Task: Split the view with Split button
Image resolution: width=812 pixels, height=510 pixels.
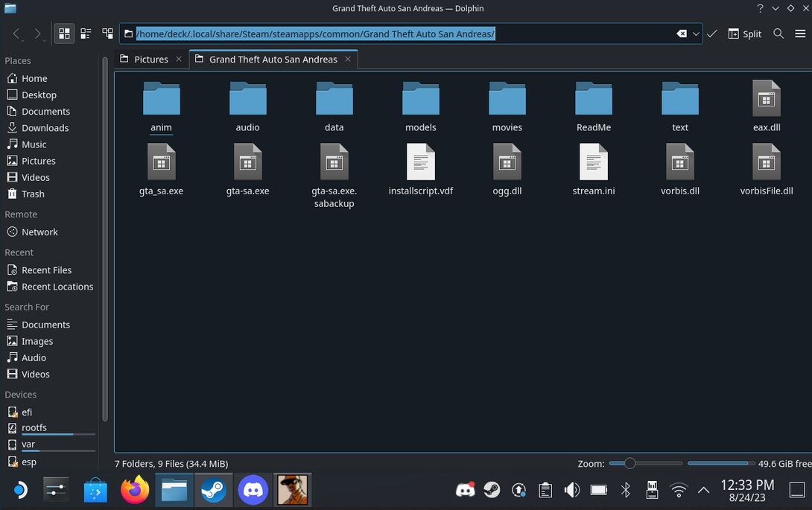Action: pyautogui.click(x=745, y=34)
